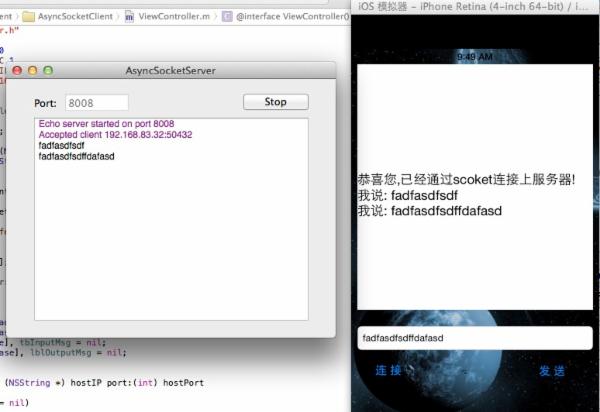600x412 pixels.
Task: Click 'Accepted client 192.168.83.32:50432' log line
Action: pyautogui.click(x=115, y=135)
